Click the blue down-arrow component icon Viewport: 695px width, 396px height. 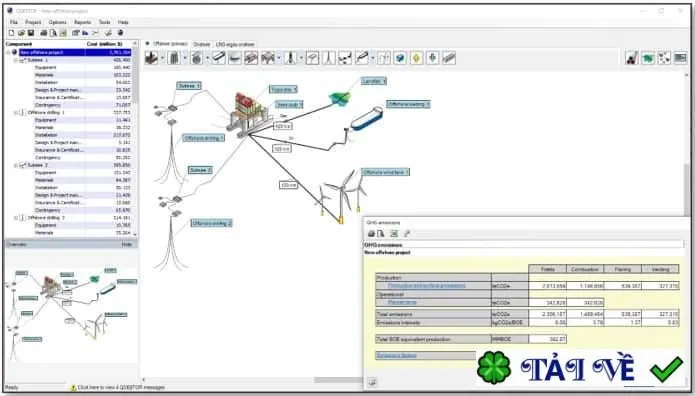click(433, 58)
